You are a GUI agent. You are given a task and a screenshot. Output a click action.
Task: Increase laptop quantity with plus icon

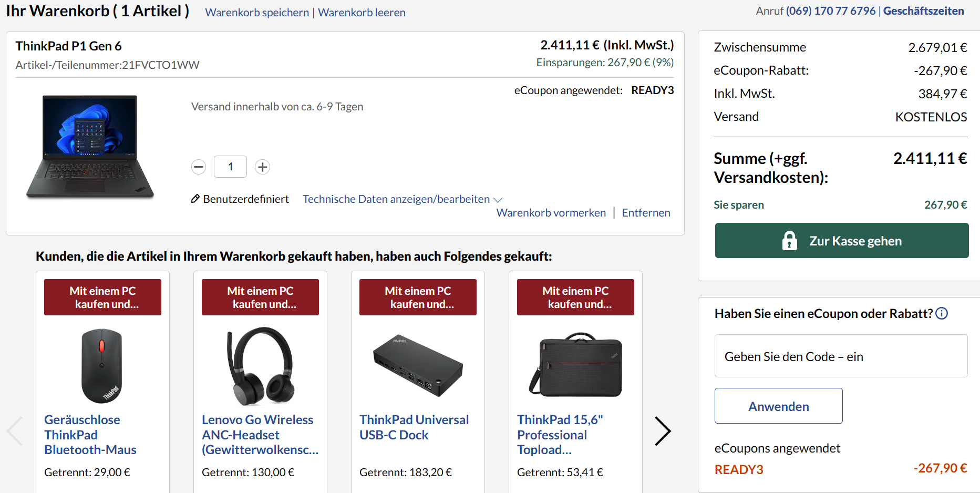pyautogui.click(x=262, y=167)
